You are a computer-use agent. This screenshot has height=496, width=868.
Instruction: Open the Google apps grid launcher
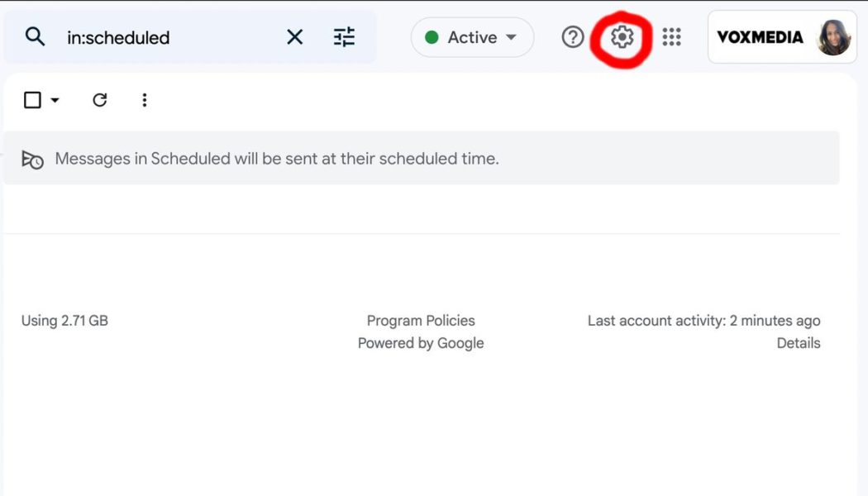tap(672, 36)
